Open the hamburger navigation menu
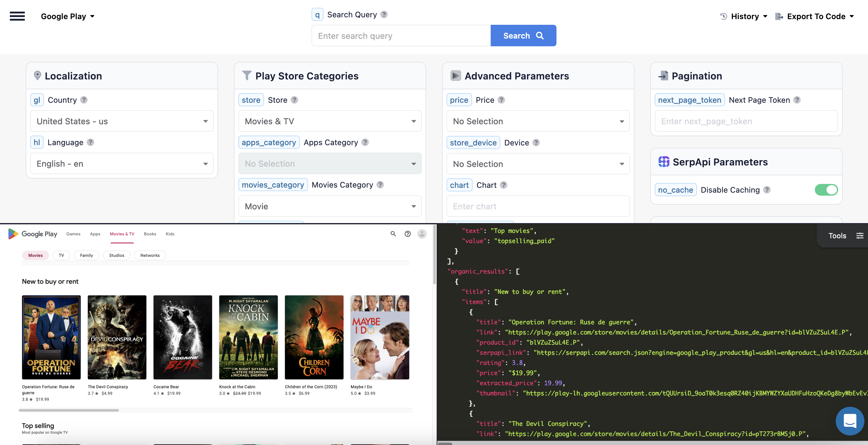Image resolution: width=868 pixels, height=445 pixels. click(17, 16)
